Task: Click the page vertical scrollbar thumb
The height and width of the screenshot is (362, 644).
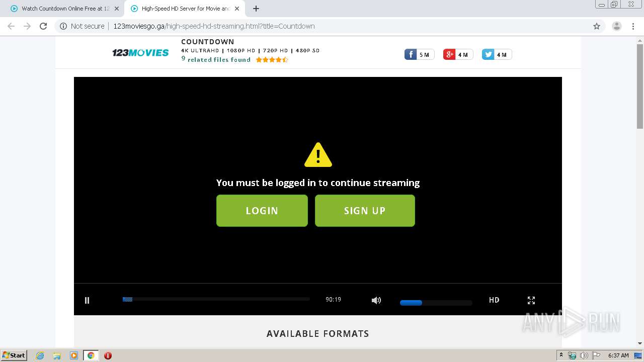Action: pos(640,86)
